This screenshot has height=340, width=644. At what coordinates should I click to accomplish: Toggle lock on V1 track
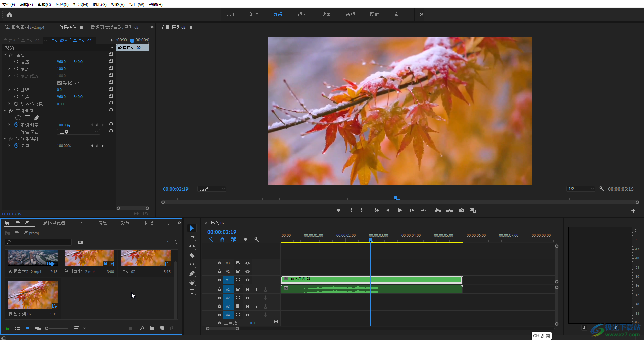pos(220,279)
